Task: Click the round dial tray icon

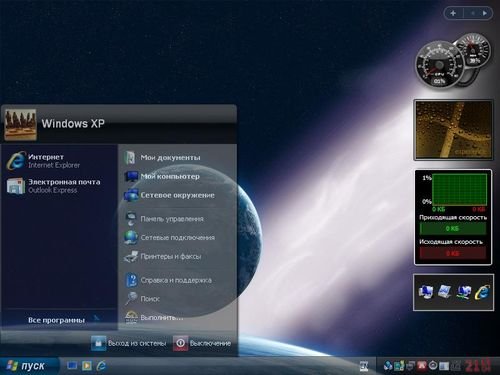Action: click(x=433, y=366)
